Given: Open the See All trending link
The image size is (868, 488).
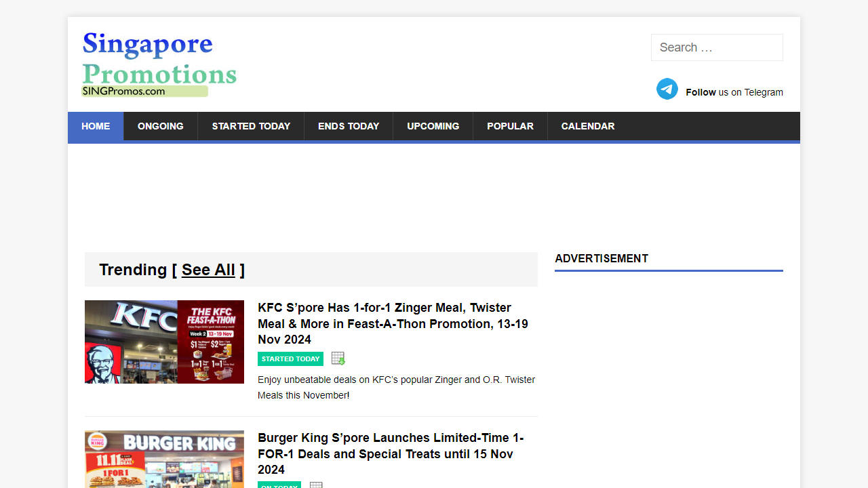Looking at the screenshot, I should point(208,269).
